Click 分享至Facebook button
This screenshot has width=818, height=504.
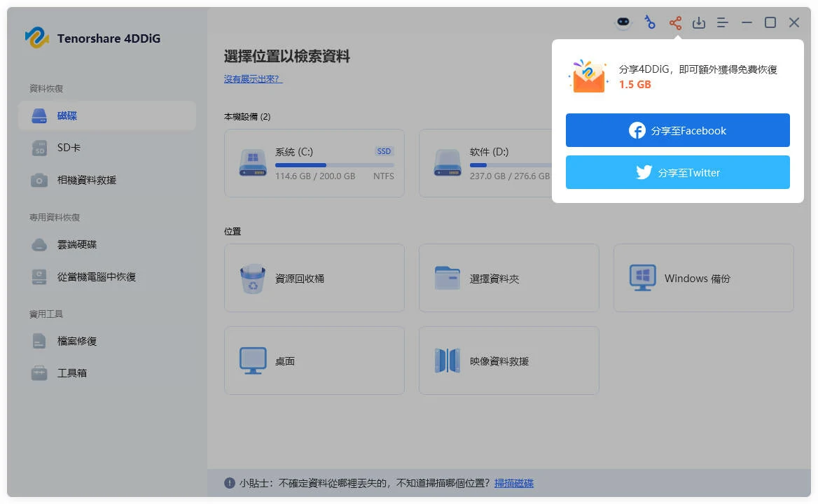pyautogui.click(x=677, y=130)
